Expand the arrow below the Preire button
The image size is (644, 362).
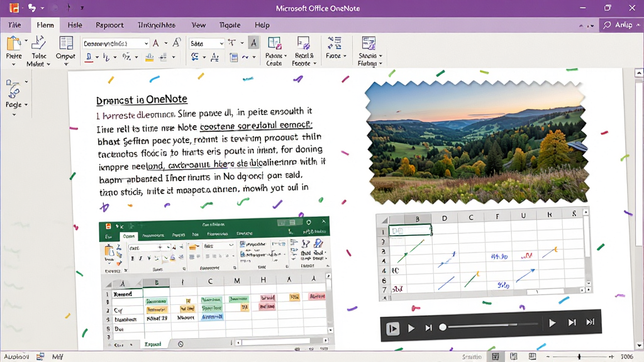14,65
